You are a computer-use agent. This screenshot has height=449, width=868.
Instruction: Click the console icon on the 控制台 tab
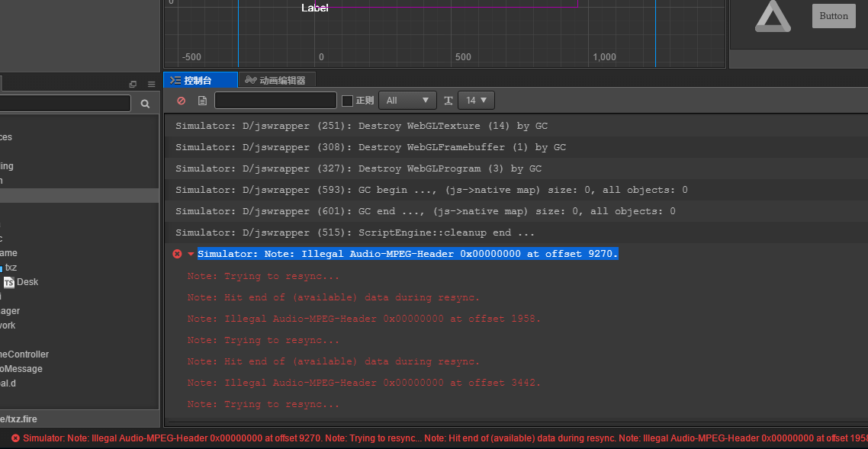click(x=175, y=80)
